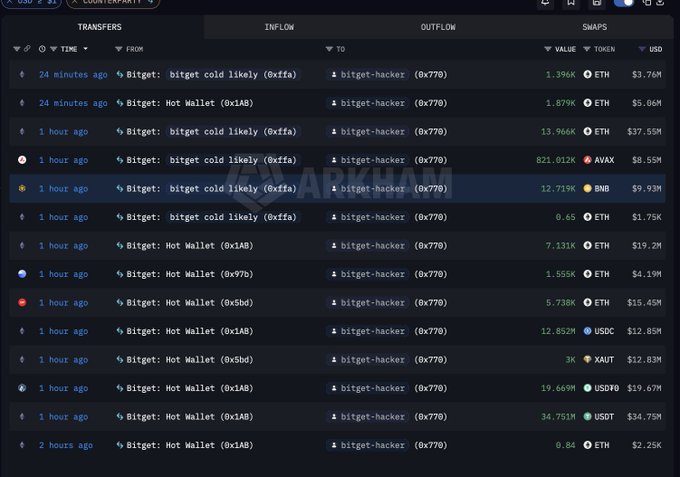
Task: Click the USD column filter funnel icon
Action: 642,49
